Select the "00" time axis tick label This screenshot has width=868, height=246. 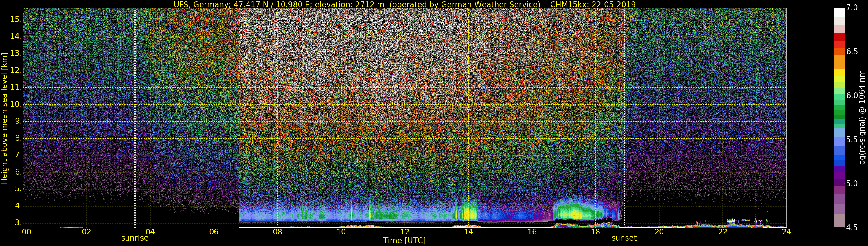coord(27,232)
